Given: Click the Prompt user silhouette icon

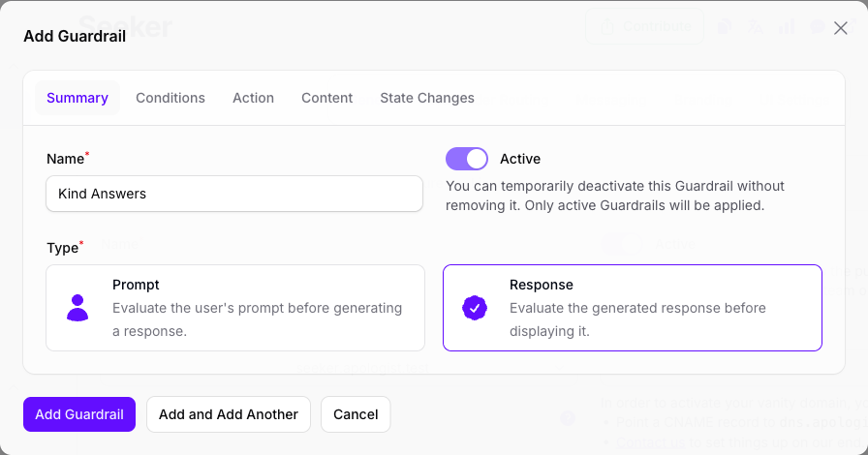Looking at the screenshot, I should click(x=77, y=308).
